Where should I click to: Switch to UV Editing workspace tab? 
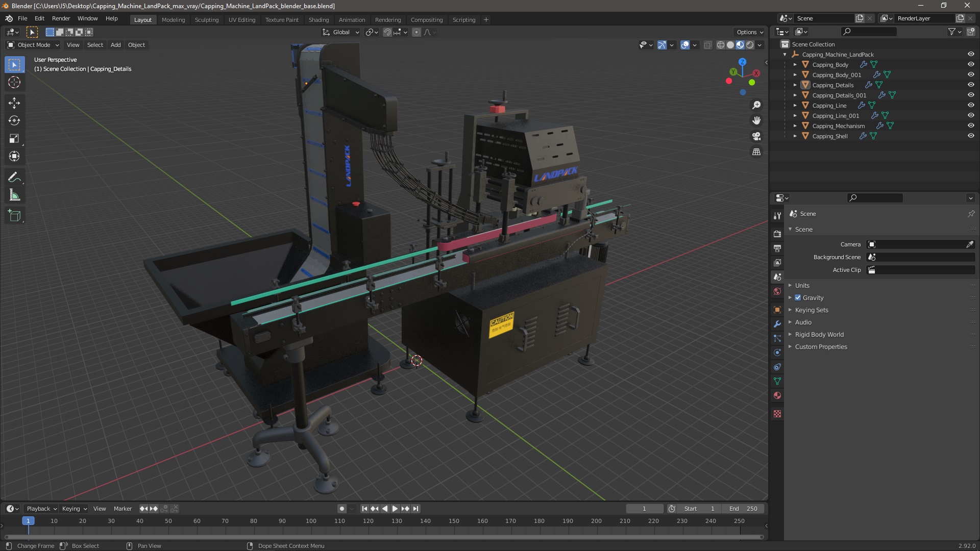pyautogui.click(x=242, y=20)
